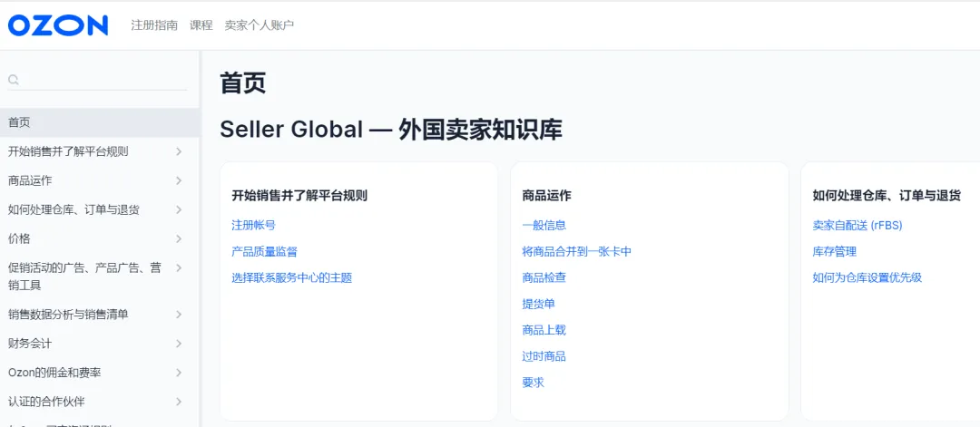
Task: Click the OZON logo
Action: click(x=58, y=25)
